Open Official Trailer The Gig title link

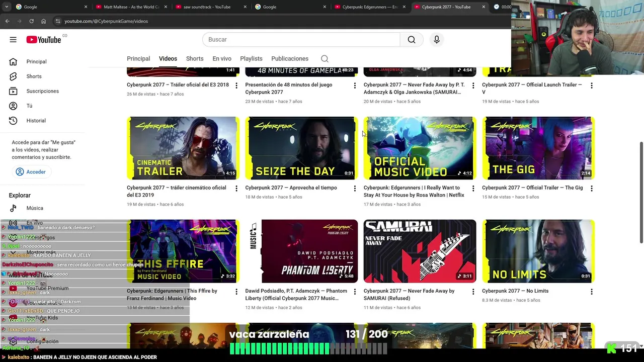(x=532, y=188)
